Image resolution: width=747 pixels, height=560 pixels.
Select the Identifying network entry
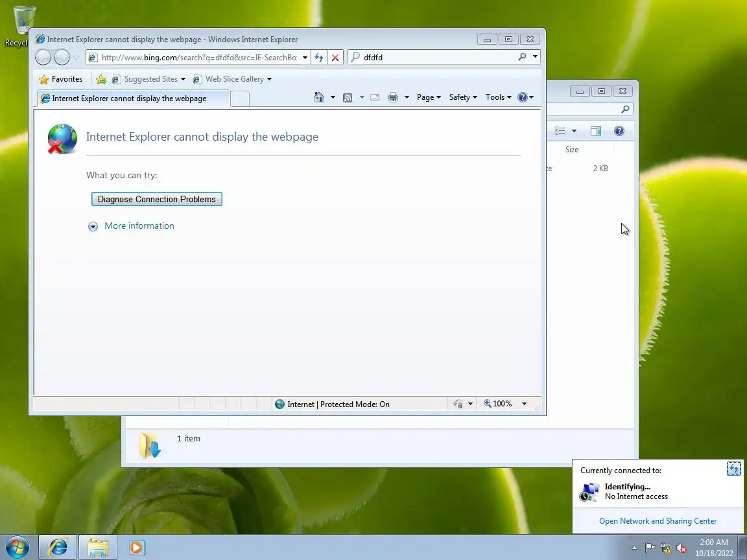658,491
